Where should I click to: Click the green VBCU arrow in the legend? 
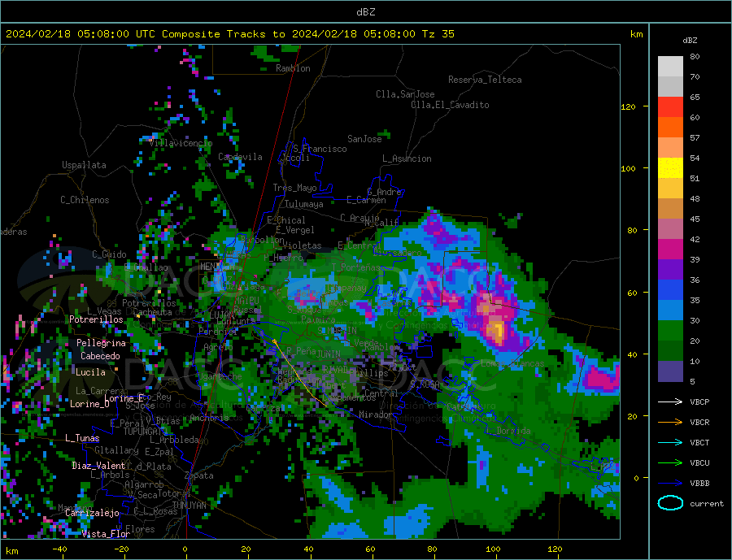tap(670, 463)
